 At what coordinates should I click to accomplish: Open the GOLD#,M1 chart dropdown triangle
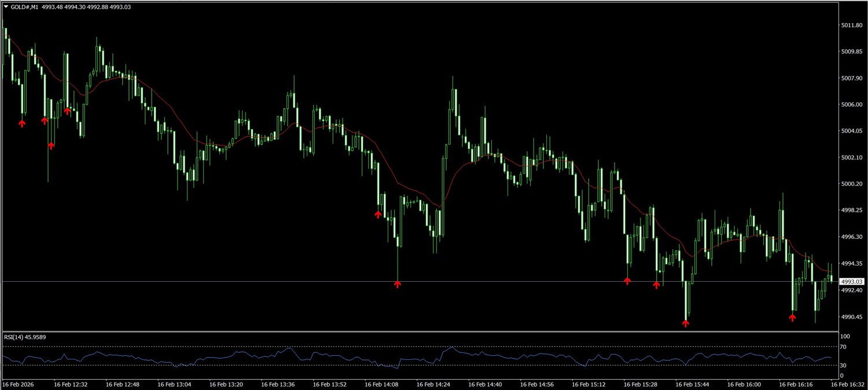pyautogui.click(x=6, y=7)
